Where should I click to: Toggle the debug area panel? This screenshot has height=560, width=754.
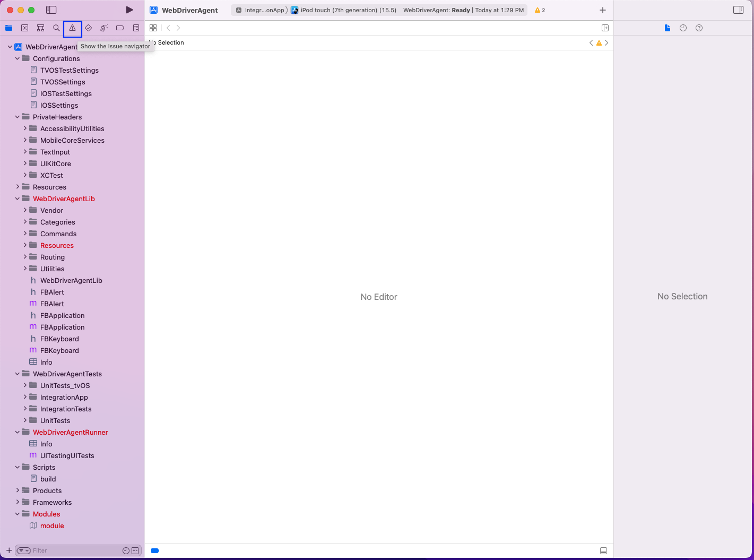tap(603, 550)
